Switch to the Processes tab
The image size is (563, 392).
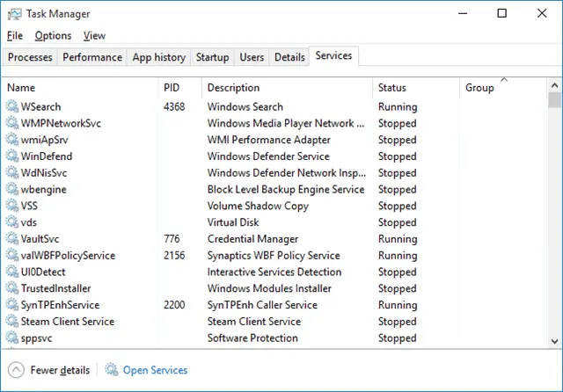point(30,57)
